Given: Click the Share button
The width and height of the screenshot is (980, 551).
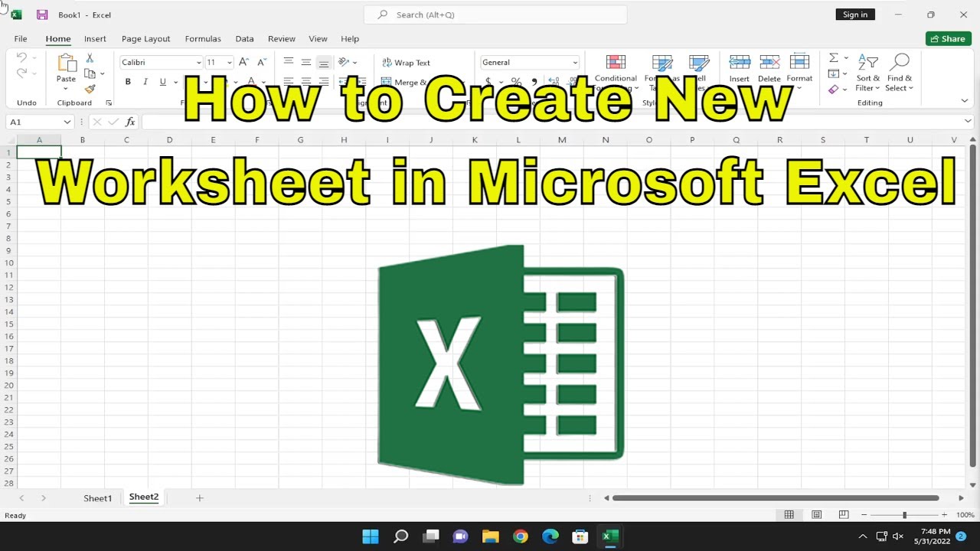Looking at the screenshot, I should pos(948,38).
